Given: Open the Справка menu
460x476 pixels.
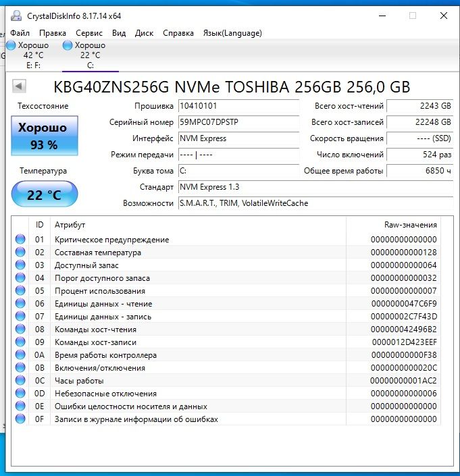Looking at the screenshot, I should point(178,33).
